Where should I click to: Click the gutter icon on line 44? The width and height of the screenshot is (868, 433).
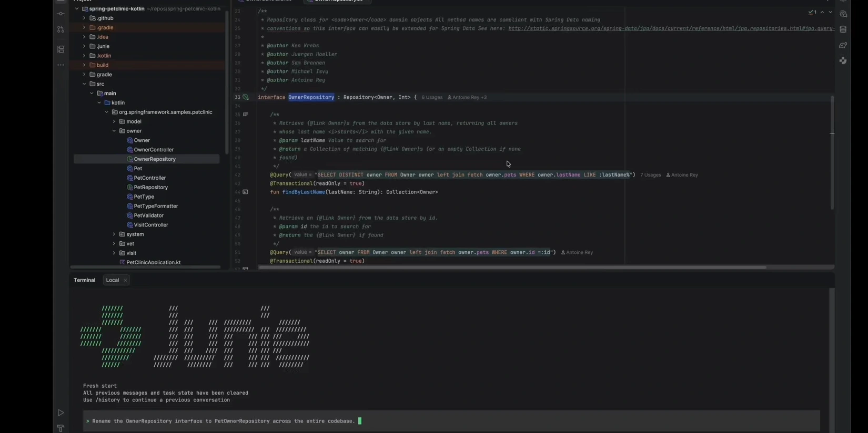tap(246, 192)
